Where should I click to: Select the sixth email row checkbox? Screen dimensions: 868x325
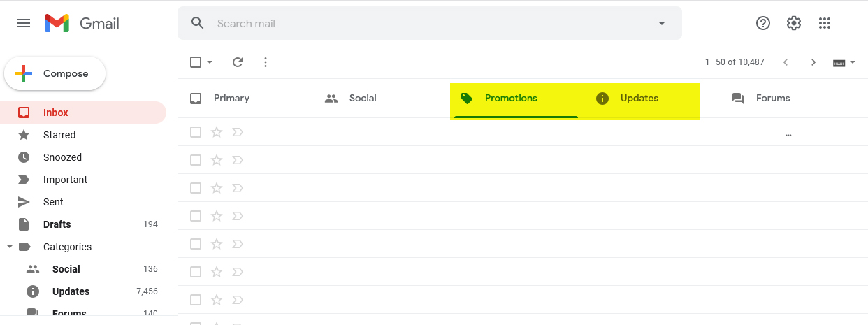(x=196, y=272)
